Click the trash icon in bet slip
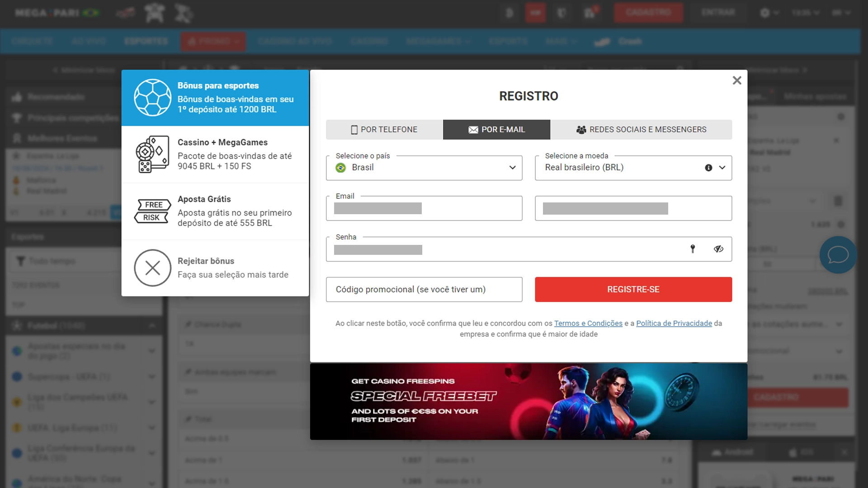868x488 pixels. click(838, 201)
